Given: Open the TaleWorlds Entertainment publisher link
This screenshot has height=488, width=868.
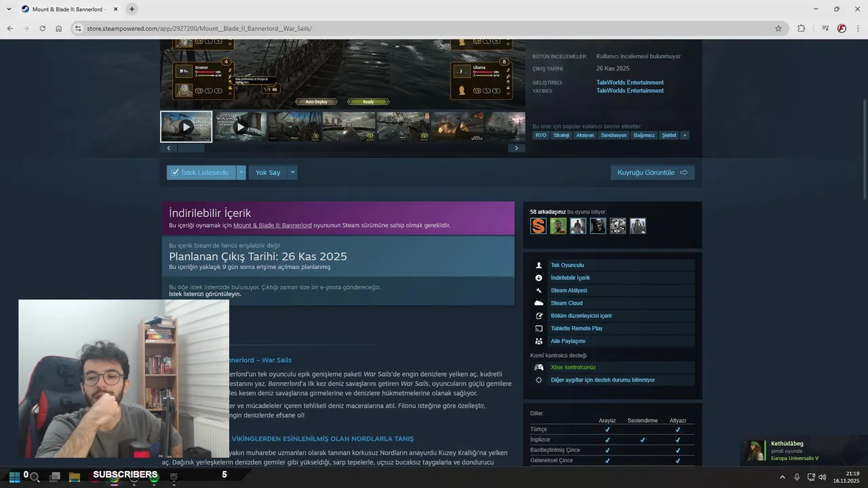Looking at the screenshot, I should point(630,91).
